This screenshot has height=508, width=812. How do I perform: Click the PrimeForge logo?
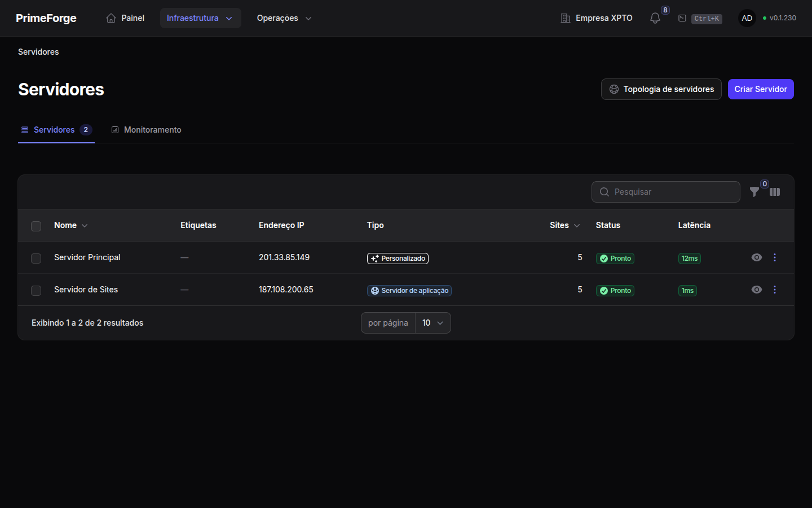pyautogui.click(x=46, y=18)
